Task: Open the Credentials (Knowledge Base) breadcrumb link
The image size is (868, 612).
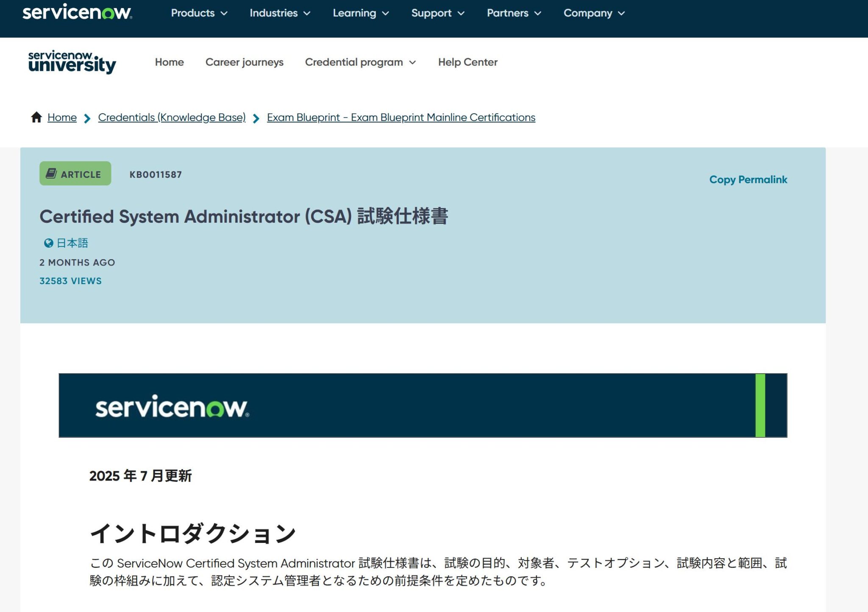Action: click(172, 117)
